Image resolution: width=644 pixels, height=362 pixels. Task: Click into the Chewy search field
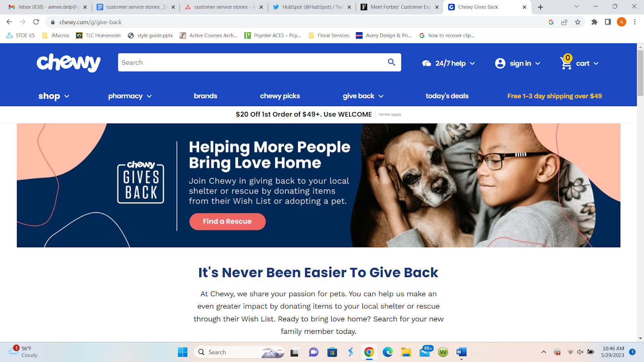pyautogui.click(x=252, y=62)
